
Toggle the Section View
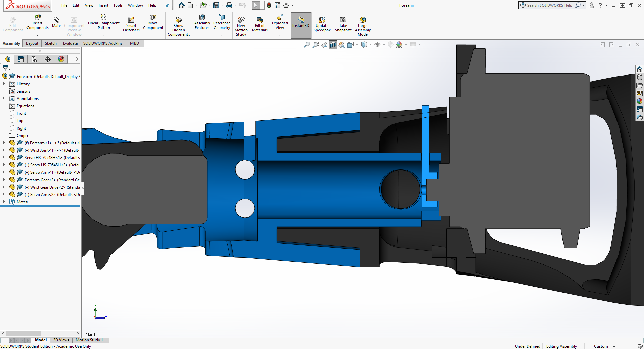(x=333, y=45)
